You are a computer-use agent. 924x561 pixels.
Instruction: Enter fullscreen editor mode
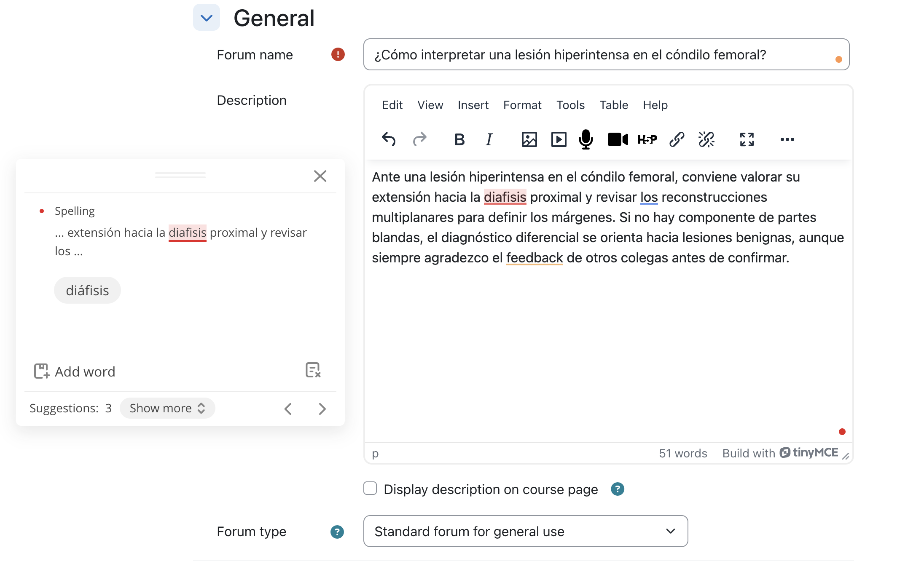click(747, 139)
